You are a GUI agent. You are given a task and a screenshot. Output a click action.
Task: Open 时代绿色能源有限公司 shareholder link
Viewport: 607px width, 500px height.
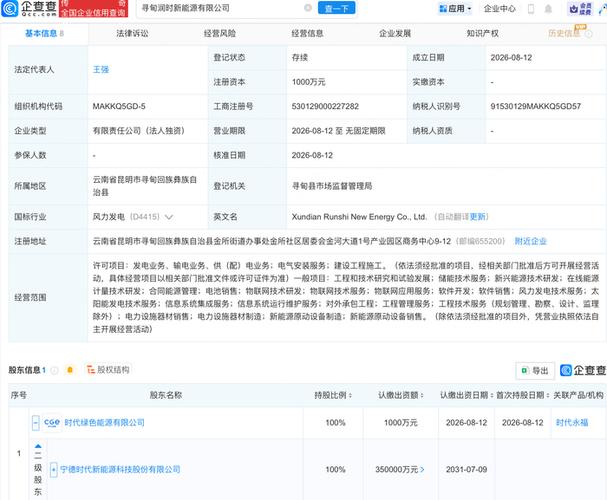[104, 423]
